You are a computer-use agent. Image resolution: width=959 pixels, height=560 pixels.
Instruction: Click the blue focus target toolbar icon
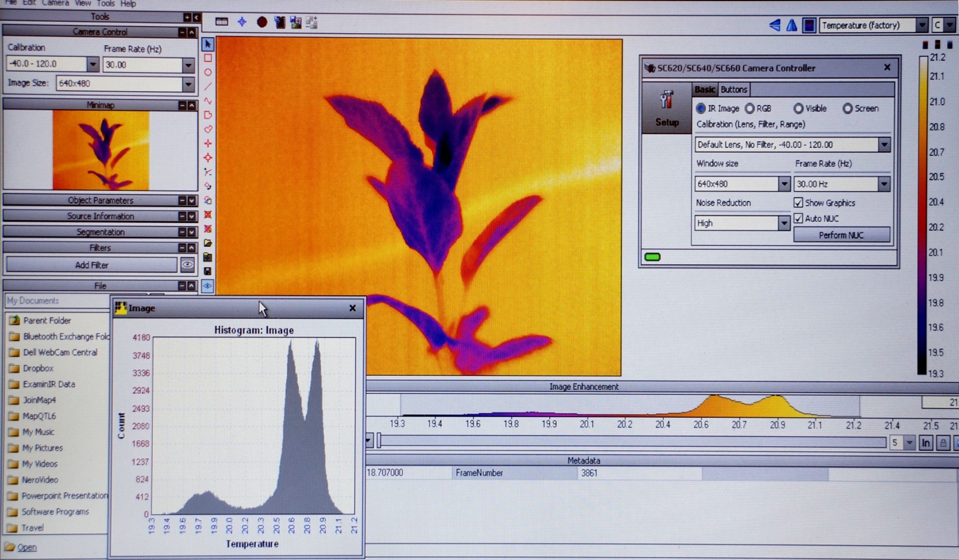[242, 23]
